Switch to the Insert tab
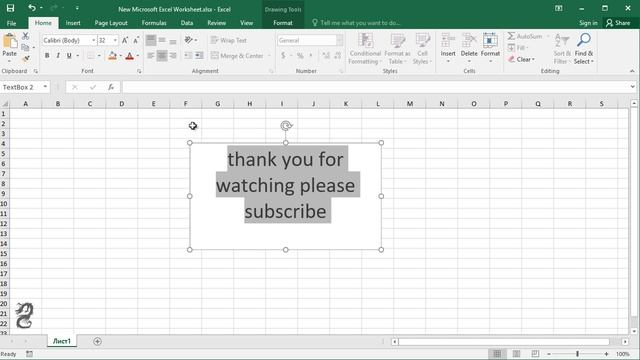This screenshot has width=640, height=360. (x=73, y=23)
